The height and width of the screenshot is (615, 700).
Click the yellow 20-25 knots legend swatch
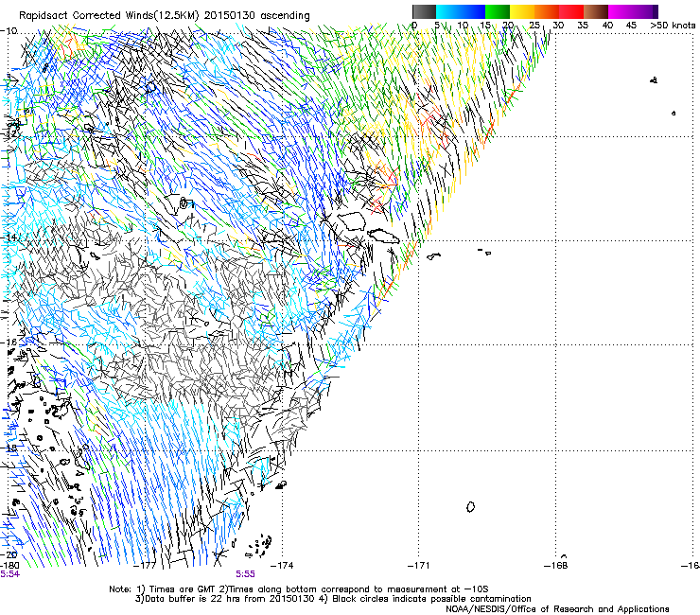[522, 11]
